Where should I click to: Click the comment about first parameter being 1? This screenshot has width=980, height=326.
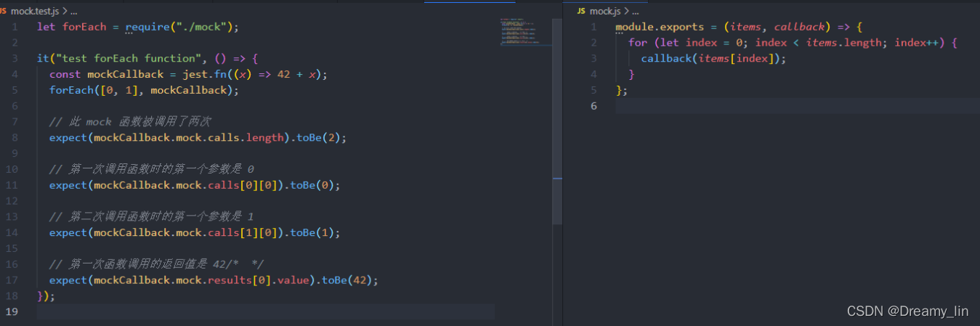click(x=151, y=216)
